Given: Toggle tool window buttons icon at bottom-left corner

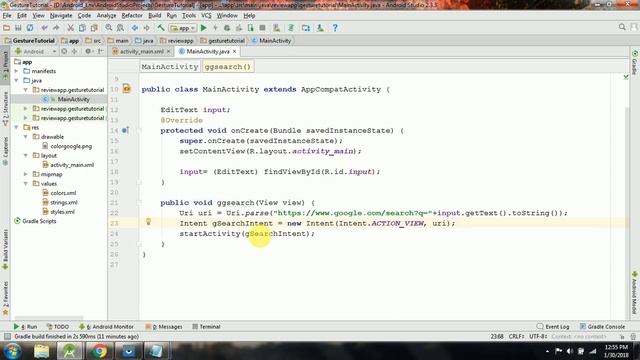Looking at the screenshot, I should click(7, 337).
